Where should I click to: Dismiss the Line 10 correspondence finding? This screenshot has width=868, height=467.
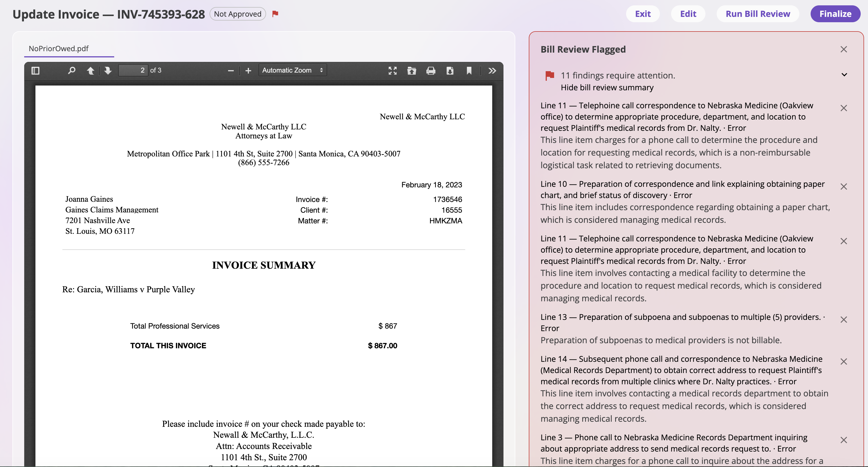(x=844, y=186)
